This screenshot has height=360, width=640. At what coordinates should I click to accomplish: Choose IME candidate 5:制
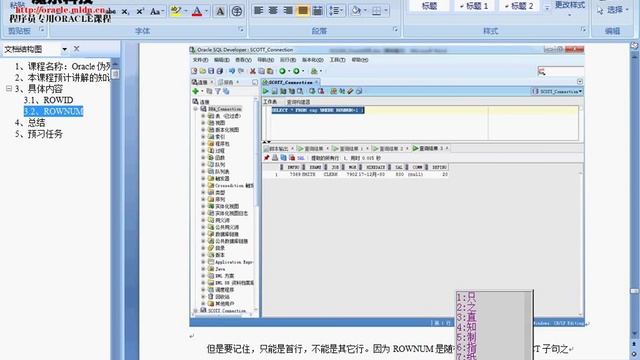coord(467,338)
